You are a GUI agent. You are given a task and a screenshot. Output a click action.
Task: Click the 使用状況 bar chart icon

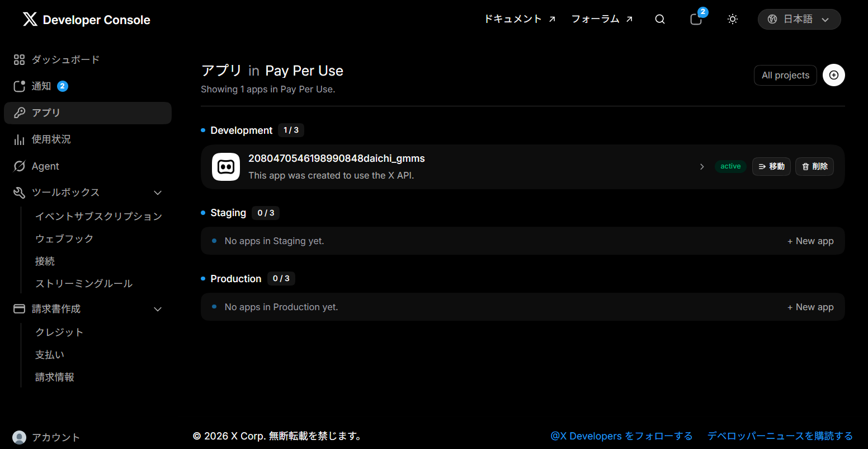point(19,139)
